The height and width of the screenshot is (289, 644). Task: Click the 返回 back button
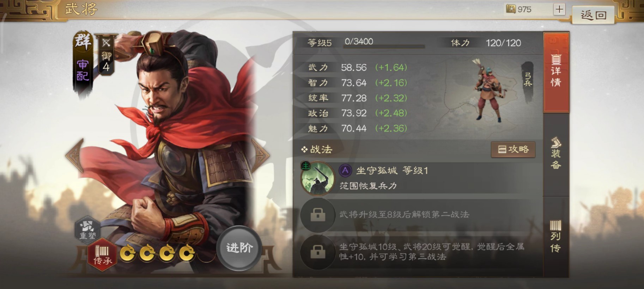(x=593, y=15)
